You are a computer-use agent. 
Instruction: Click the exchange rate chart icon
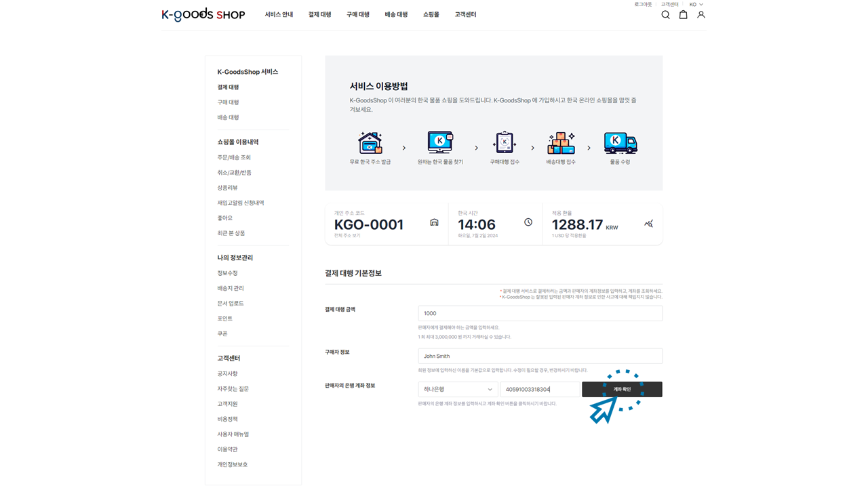[648, 223]
